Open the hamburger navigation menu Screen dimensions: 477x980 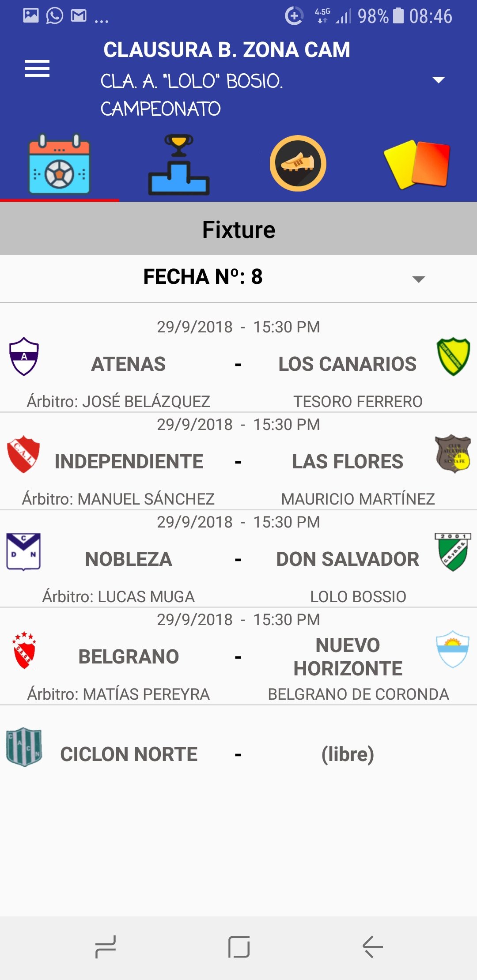(x=37, y=68)
